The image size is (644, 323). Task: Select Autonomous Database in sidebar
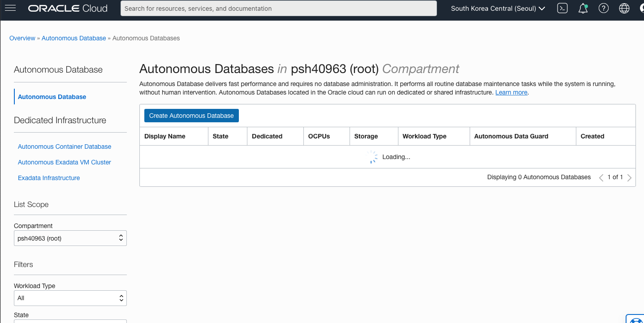[x=52, y=97]
